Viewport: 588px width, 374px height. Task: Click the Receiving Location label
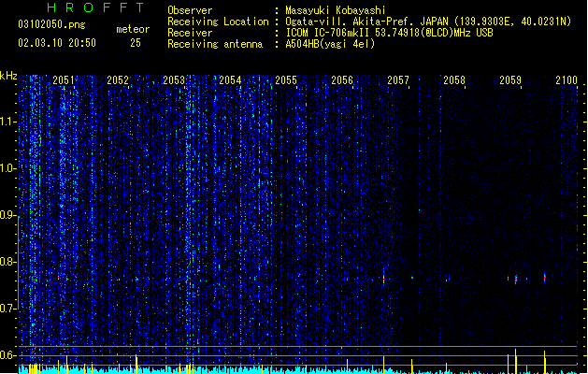pos(218,22)
